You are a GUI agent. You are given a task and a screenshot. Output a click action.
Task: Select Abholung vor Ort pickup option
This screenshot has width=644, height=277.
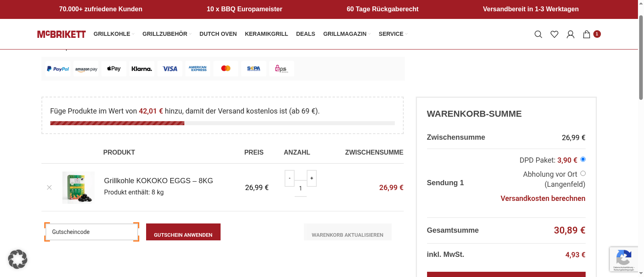(583, 174)
